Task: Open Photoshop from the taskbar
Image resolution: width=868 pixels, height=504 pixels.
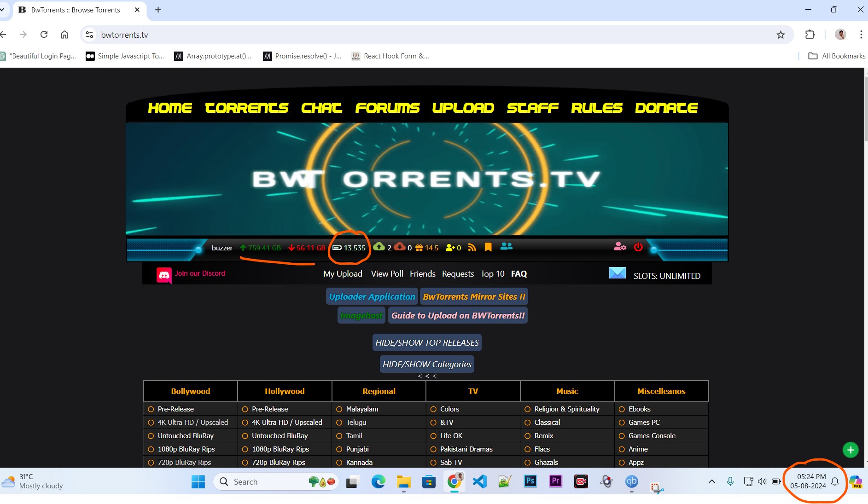Action: 530,481
